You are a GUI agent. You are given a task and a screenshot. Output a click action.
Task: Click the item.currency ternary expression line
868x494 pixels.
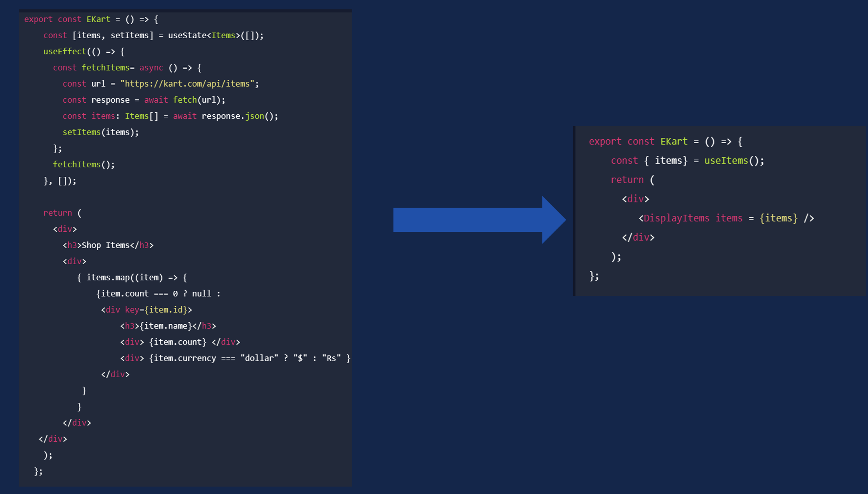[x=235, y=358]
